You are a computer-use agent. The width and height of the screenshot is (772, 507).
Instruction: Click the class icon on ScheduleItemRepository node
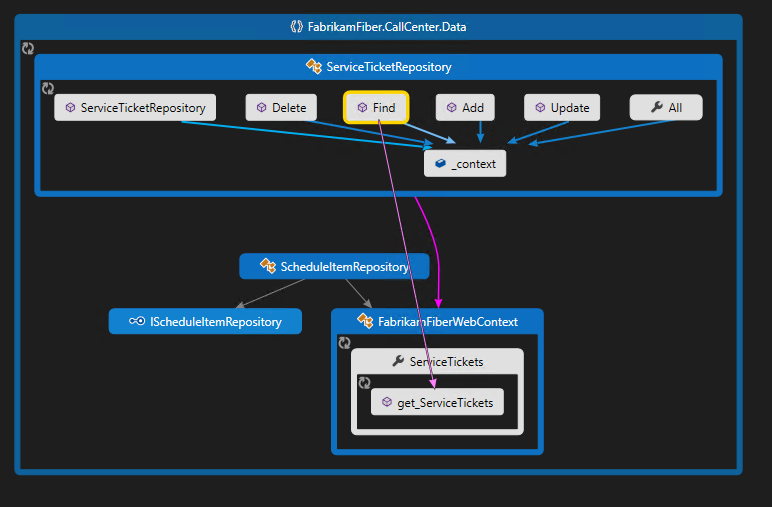click(267, 266)
